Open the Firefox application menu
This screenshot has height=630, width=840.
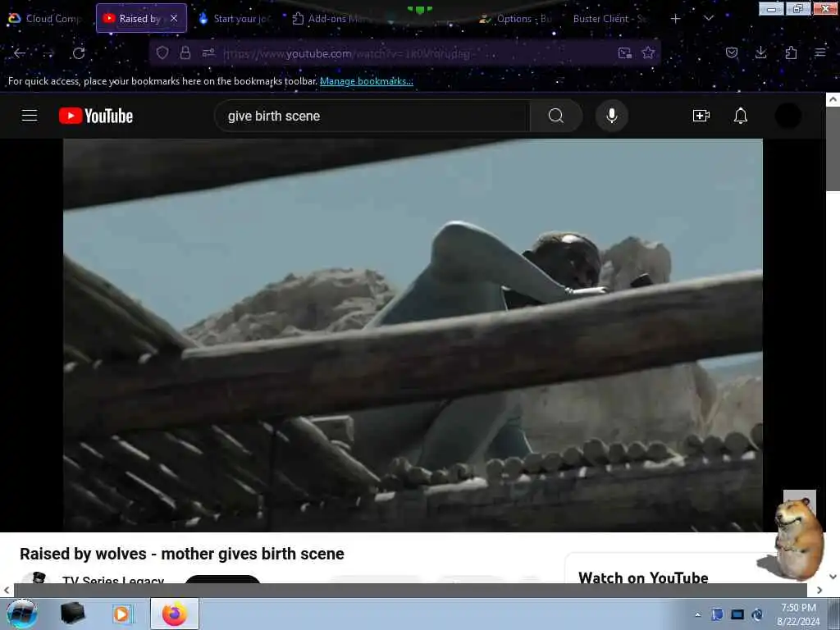[819, 52]
